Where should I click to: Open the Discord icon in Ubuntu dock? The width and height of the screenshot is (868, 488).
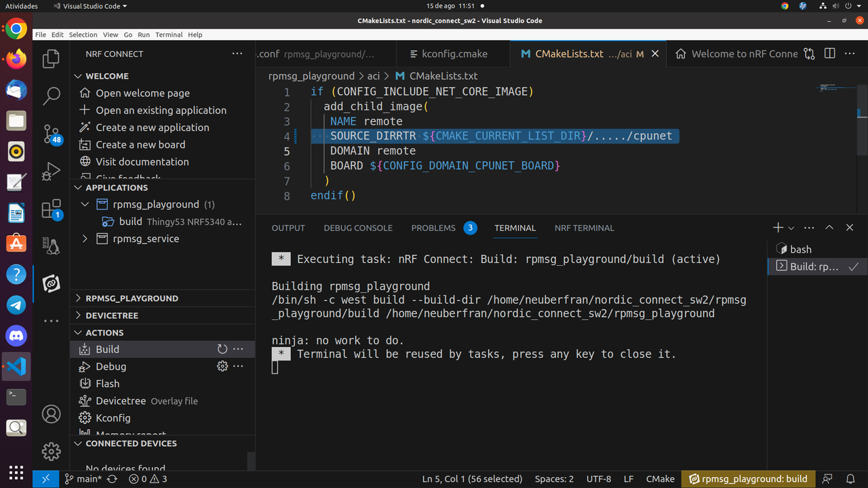tap(16, 335)
